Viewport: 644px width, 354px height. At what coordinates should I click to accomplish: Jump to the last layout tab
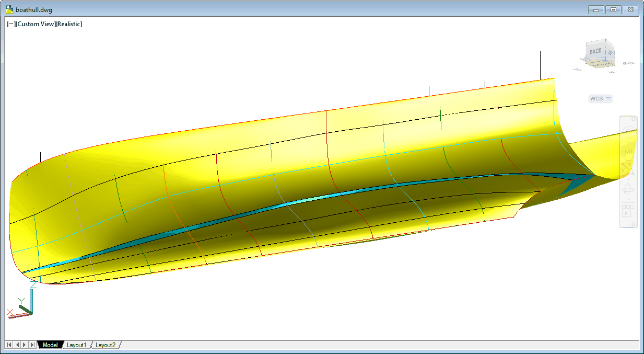[x=32, y=345]
